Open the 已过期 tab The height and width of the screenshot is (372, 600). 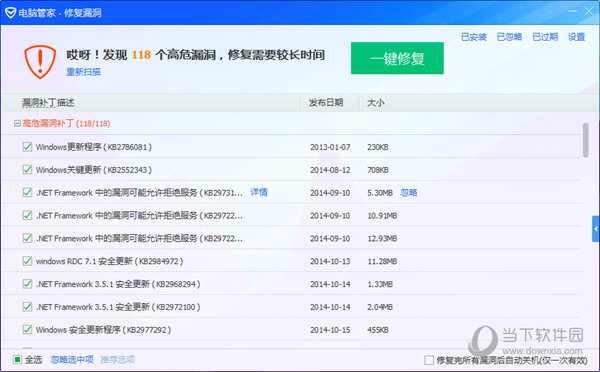coord(545,37)
